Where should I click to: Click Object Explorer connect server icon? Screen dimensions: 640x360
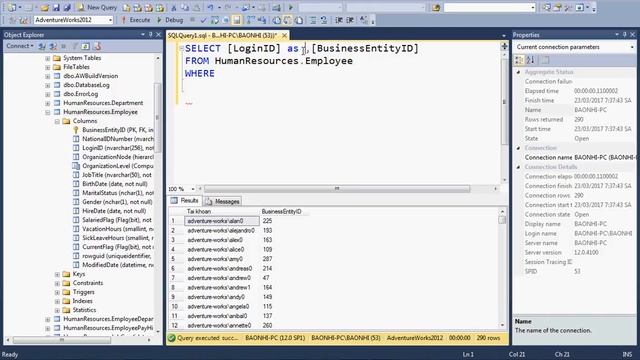click(x=41, y=46)
